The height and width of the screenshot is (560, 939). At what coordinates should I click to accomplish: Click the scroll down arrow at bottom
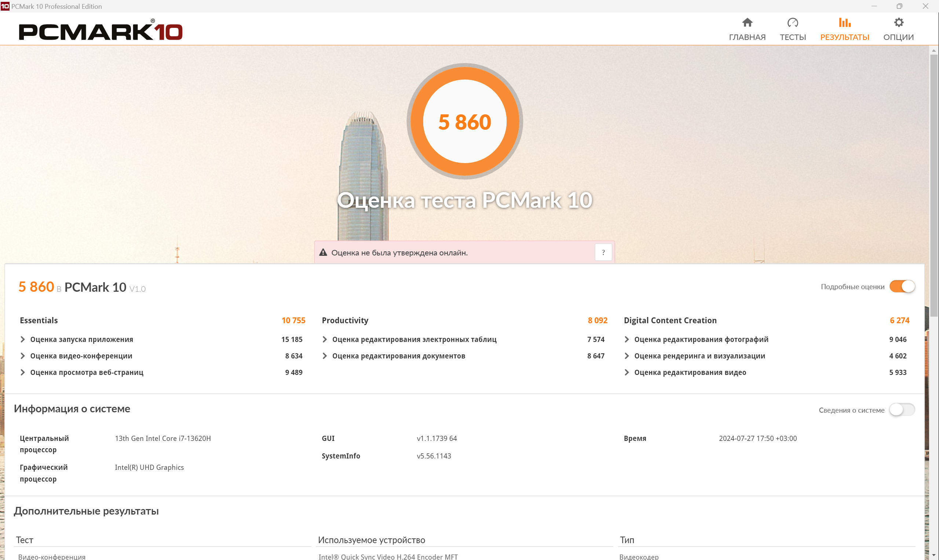tap(934, 556)
